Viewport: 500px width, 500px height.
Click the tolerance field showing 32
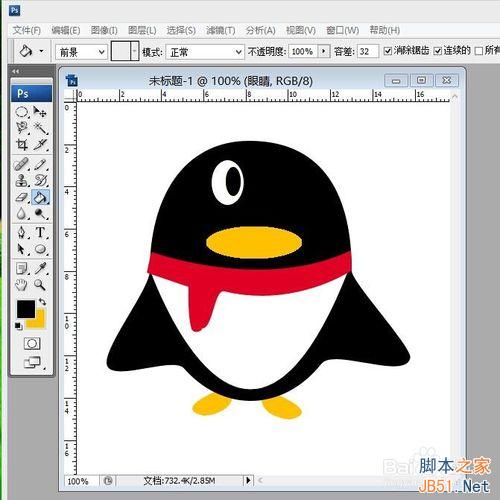click(x=368, y=51)
